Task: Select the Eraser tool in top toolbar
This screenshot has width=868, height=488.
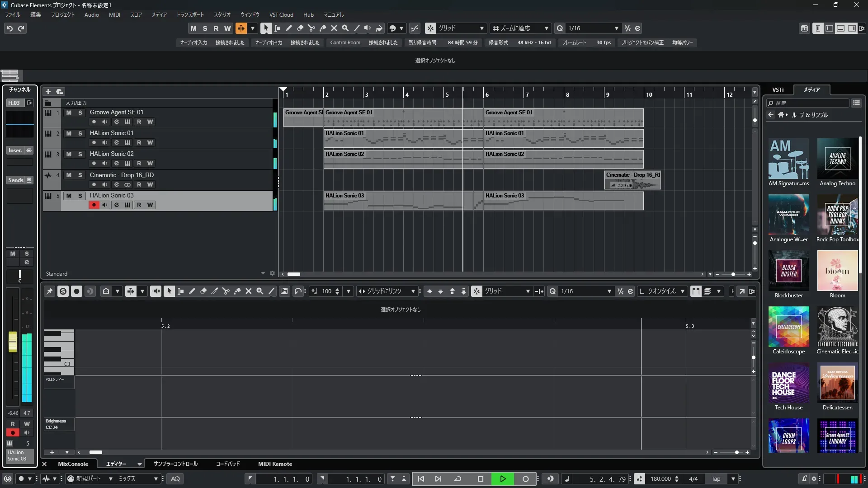Action: (300, 28)
